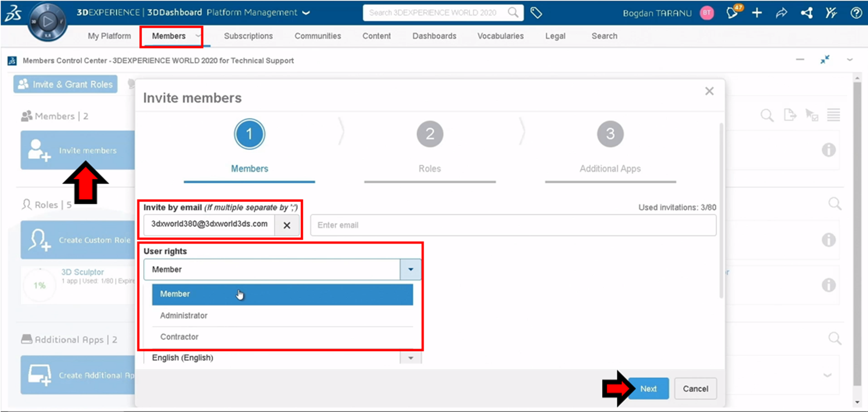Click the Enter email input field
This screenshot has width=868, height=412.
pyautogui.click(x=513, y=225)
